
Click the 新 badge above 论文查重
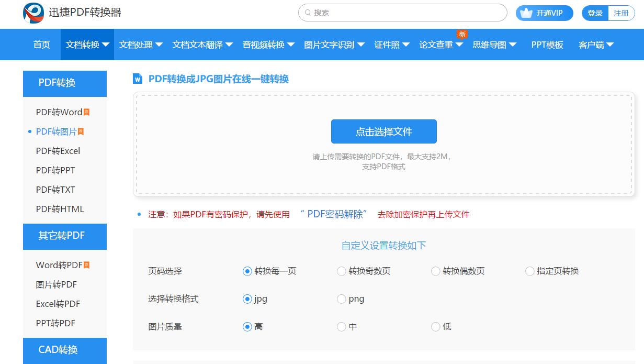462,34
